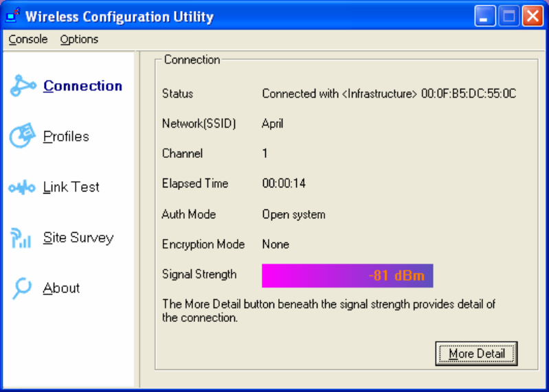Open the Options menu
549x392 pixels.
tap(79, 39)
